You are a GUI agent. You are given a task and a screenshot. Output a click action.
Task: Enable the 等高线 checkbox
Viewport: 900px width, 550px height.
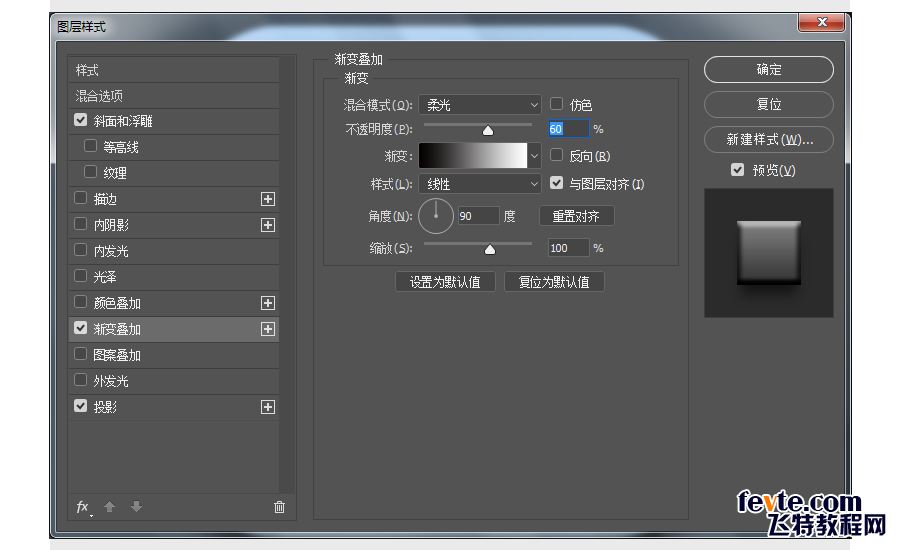[90, 146]
